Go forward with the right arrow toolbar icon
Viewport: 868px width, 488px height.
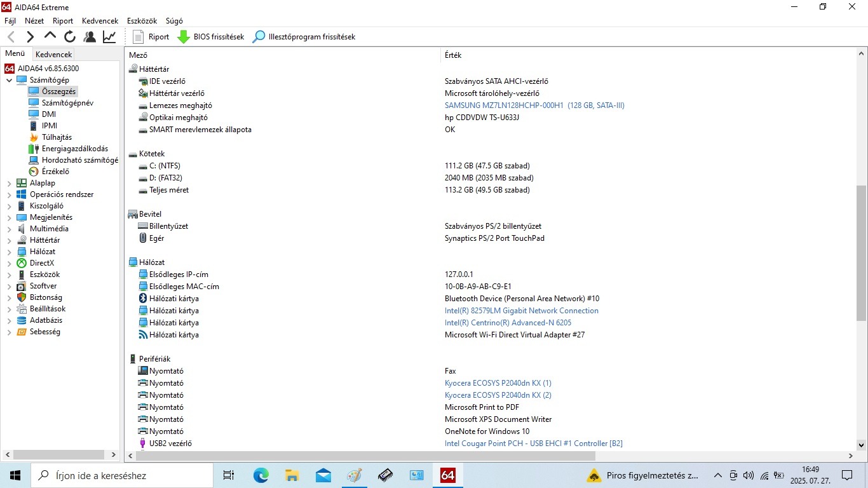click(x=30, y=37)
